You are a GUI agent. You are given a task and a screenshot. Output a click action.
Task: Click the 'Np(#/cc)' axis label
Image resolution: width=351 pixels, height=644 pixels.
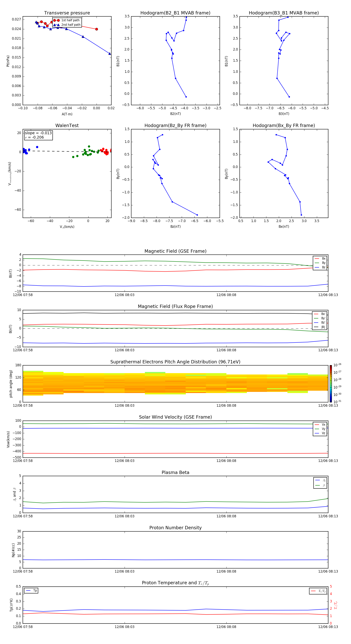pos(13,550)
